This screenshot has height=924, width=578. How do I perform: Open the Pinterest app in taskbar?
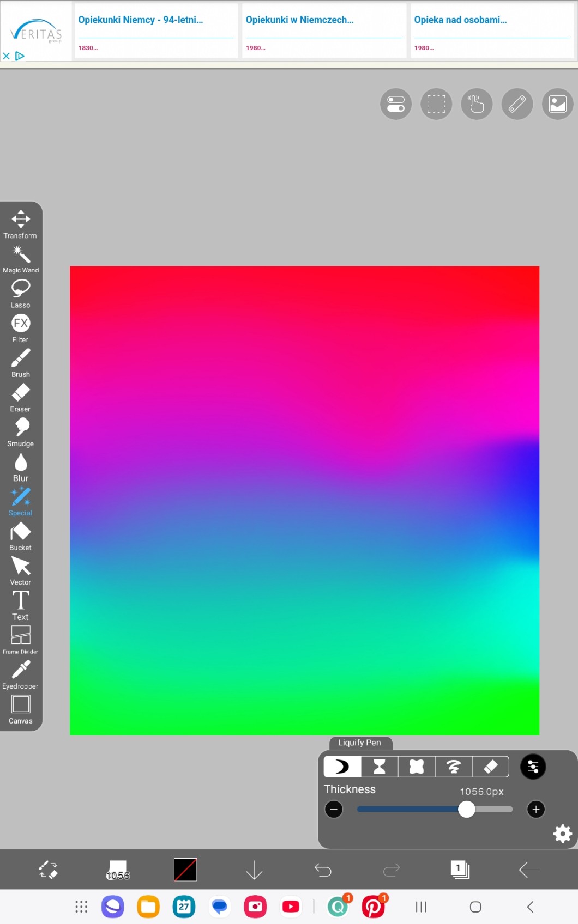pyautogui.click(x=374, y=907)
